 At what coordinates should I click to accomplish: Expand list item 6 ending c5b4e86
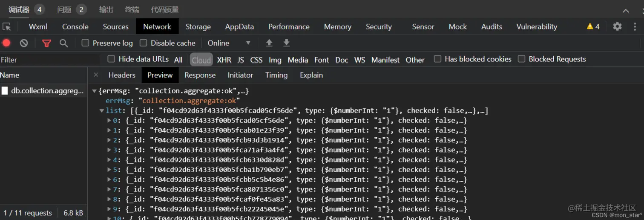tap(109, 179)
